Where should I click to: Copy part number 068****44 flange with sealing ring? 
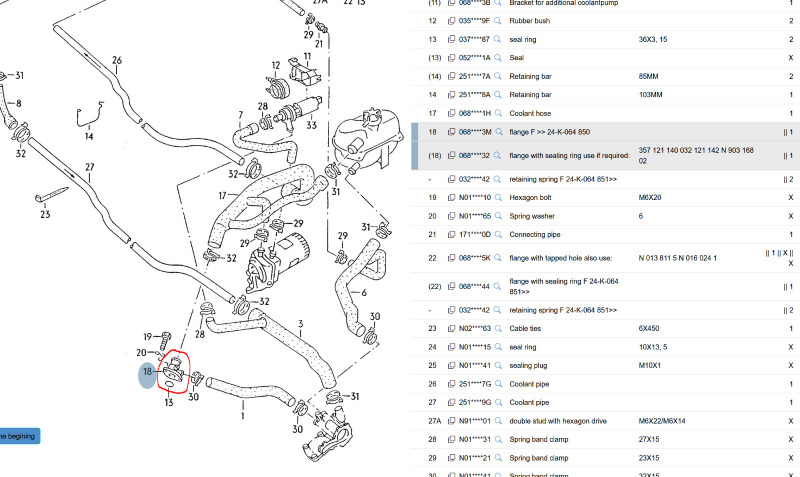point(452,287)
